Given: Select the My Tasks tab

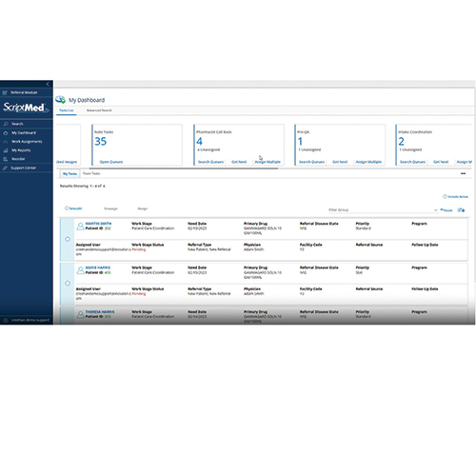Looking at the screenshot, I should point(69,173).
